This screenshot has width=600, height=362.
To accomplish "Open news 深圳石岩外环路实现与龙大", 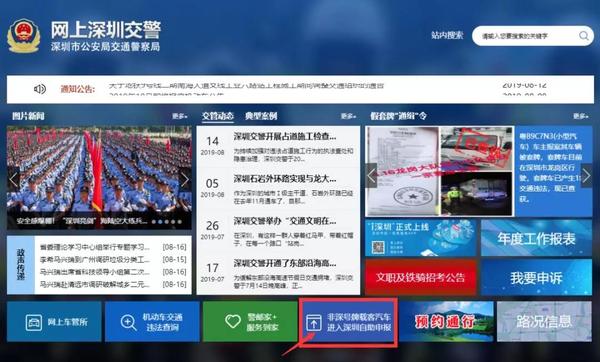I will (x=285, y=179).
